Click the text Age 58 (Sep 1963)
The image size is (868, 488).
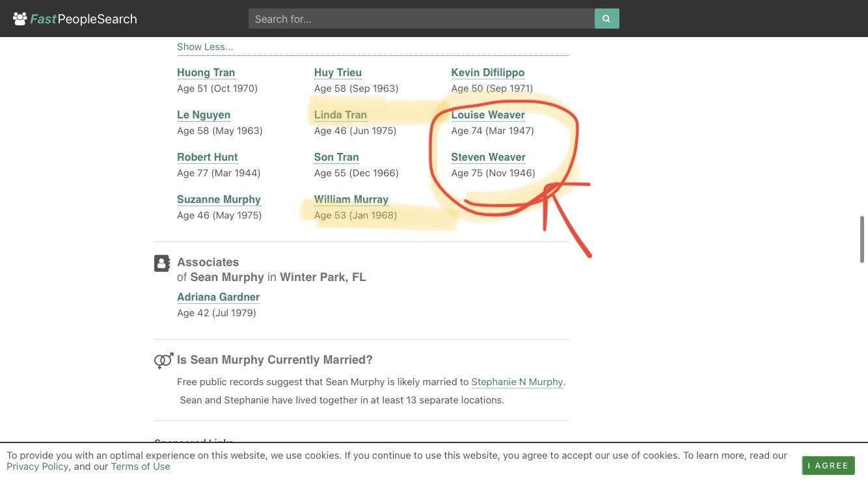357,88
